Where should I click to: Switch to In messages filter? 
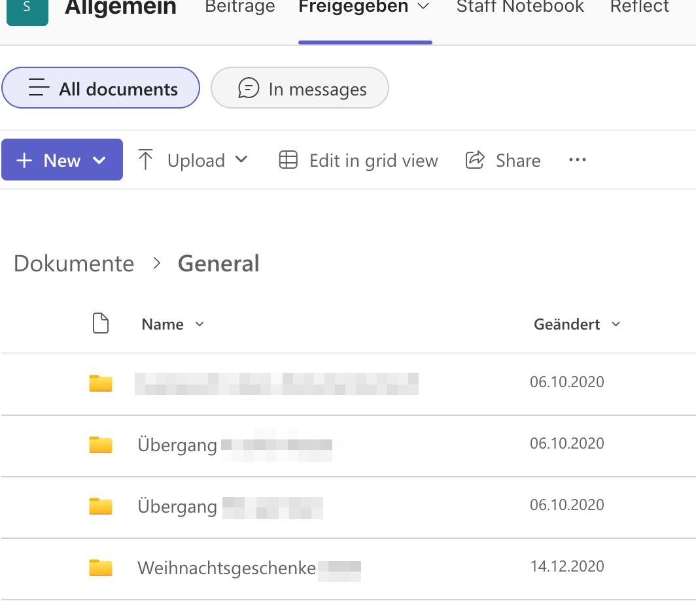click(300, 88)
